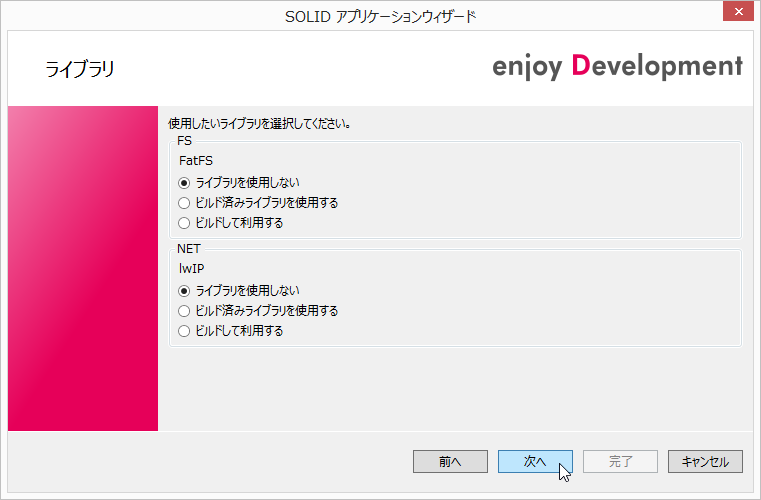Choose lwIP 'ビルド済みライブラリを使用する' radio option
Image resolution: width=761 pixels, height=500 pixels.
pyautogui.click(x=184, y=311)
